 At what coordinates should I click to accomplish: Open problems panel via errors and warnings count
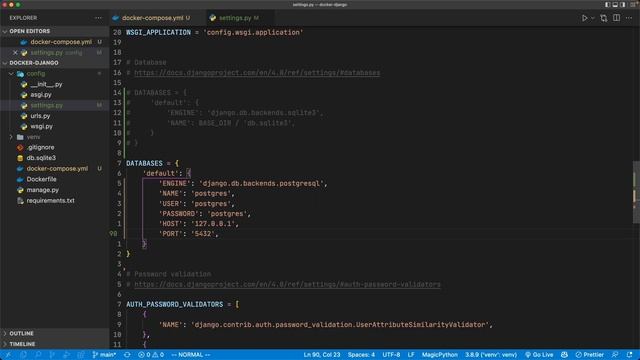coord(151,355)
